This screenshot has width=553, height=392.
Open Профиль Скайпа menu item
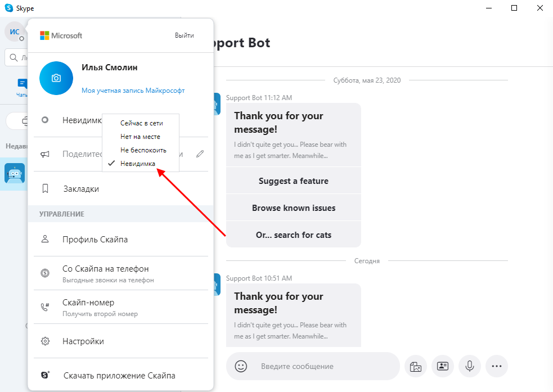95,240
